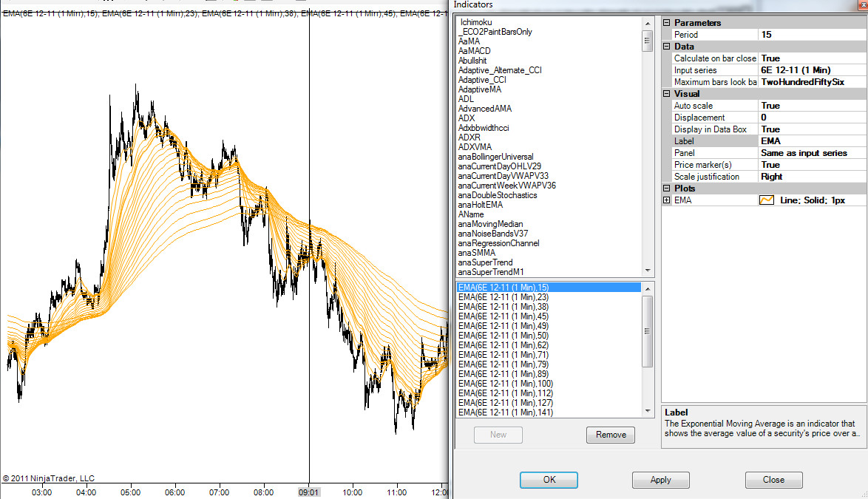Select anaCurrentWeekVWAPV36 indicator
This screenshot has height=499, width=868.
[x=507, y=186]
